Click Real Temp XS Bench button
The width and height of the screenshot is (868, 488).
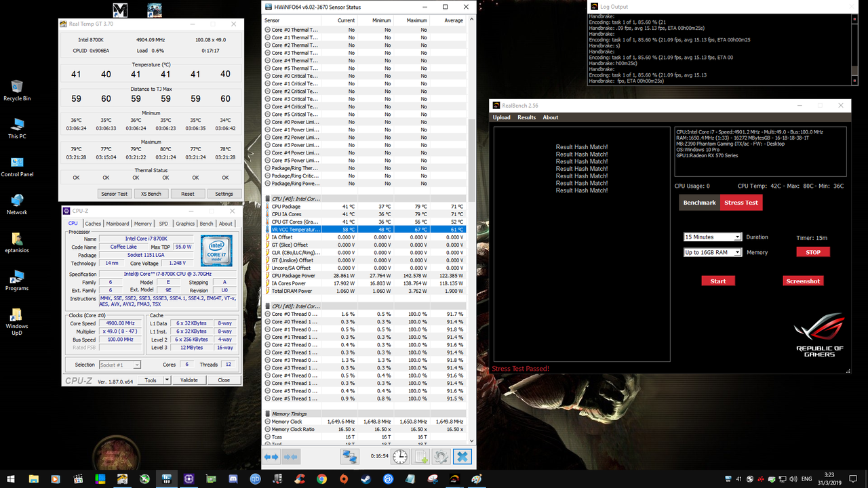(x=151, y=194)
